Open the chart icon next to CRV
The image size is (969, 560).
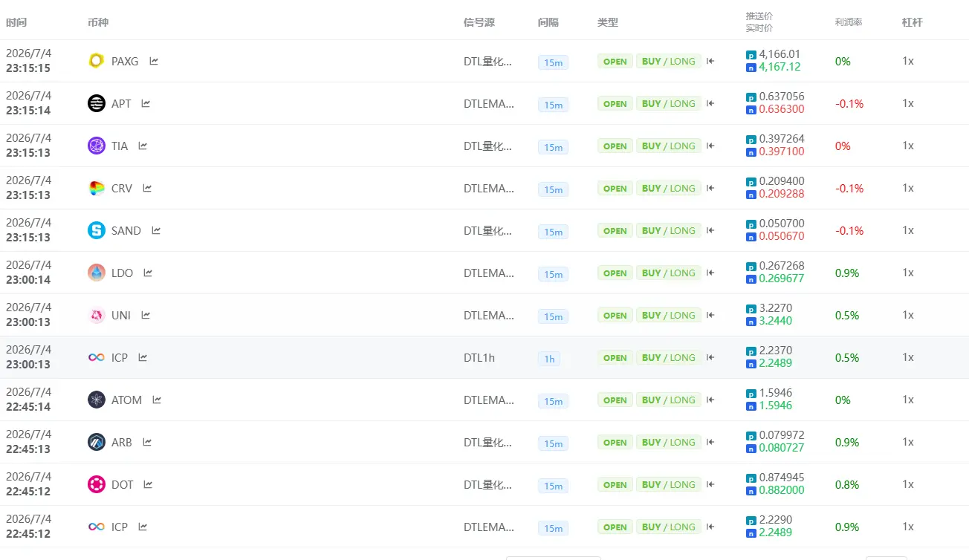point(147,188)
